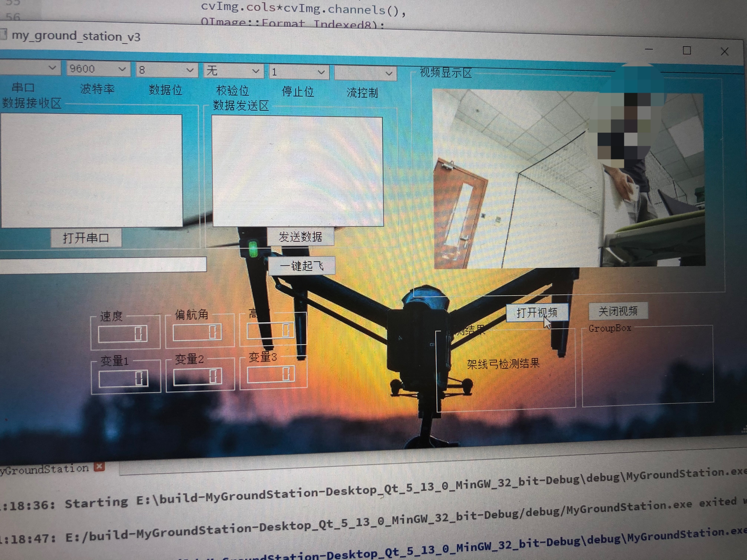
Task: Select the MyGroundStation output tab
Action: 44,469
